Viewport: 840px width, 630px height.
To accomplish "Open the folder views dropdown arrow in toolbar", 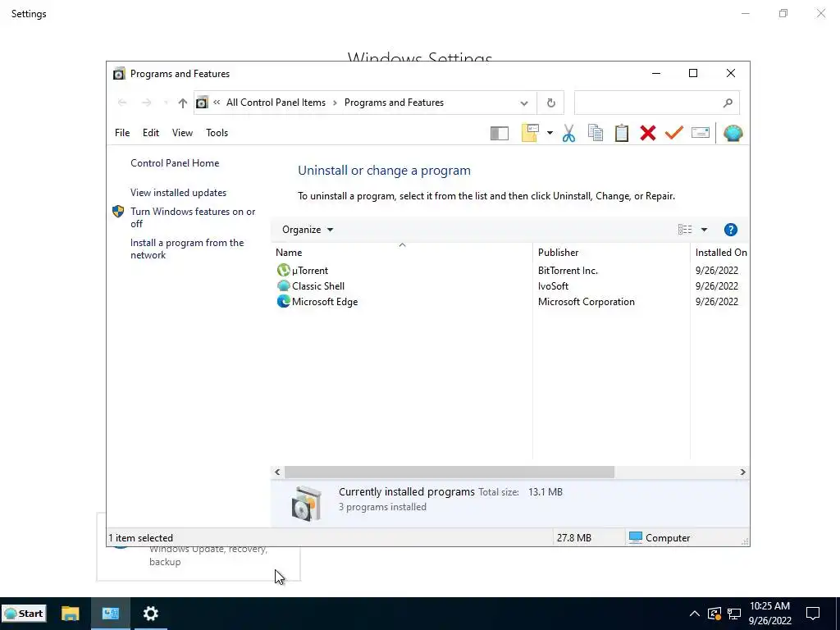I will click(x=550, y=133).
